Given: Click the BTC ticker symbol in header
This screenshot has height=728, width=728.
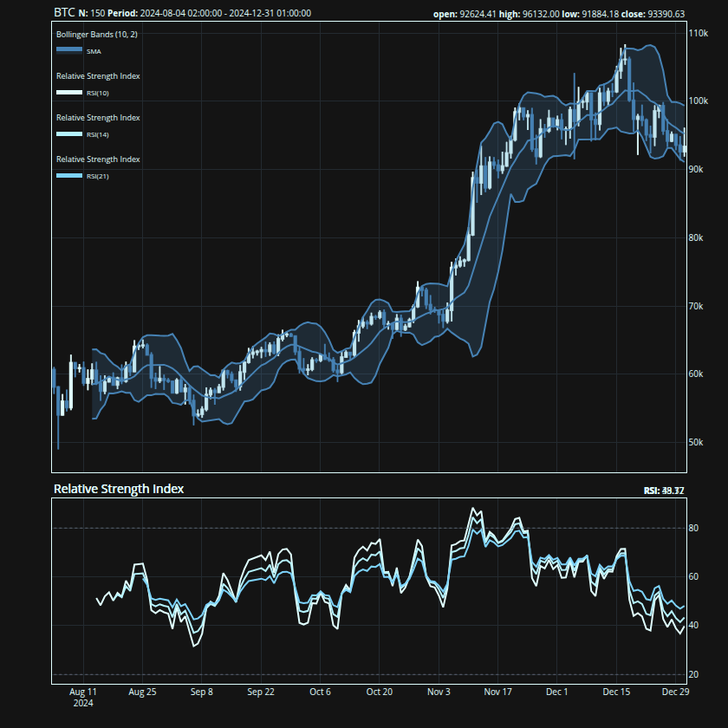Looking at the screenshot, I should pos(64,13).
